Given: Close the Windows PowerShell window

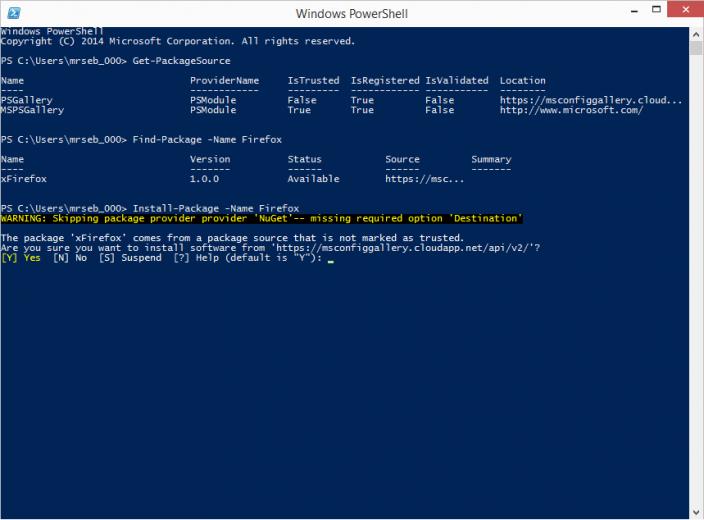Looking at the screenshot, I should (x=685, y=9).
